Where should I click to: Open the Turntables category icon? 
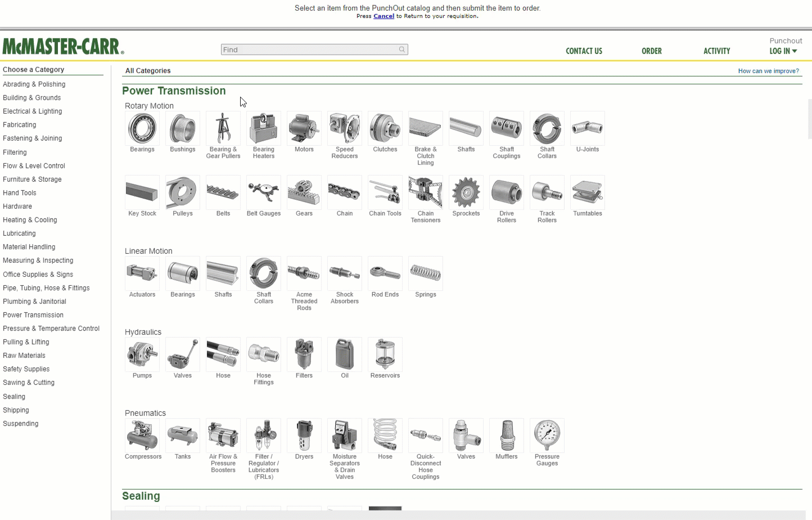587,192
